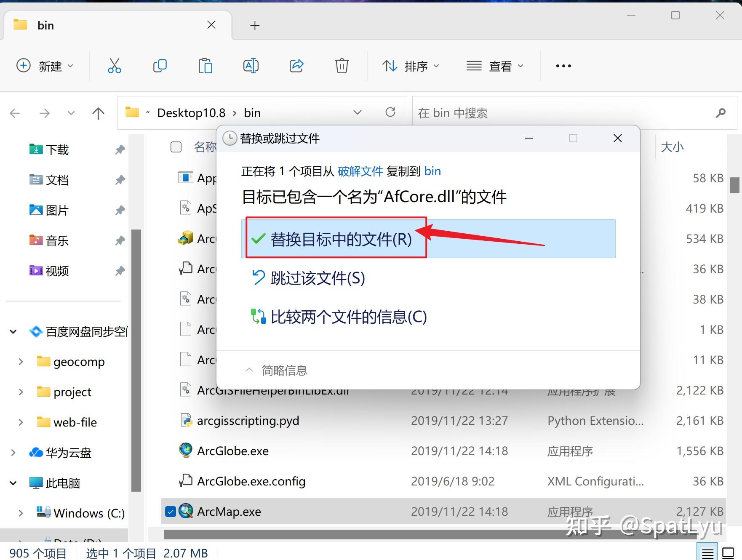Expand the address bar history dropdown
Image resolution: width=742 pixels, height=560 pixels.
[358, 112]
